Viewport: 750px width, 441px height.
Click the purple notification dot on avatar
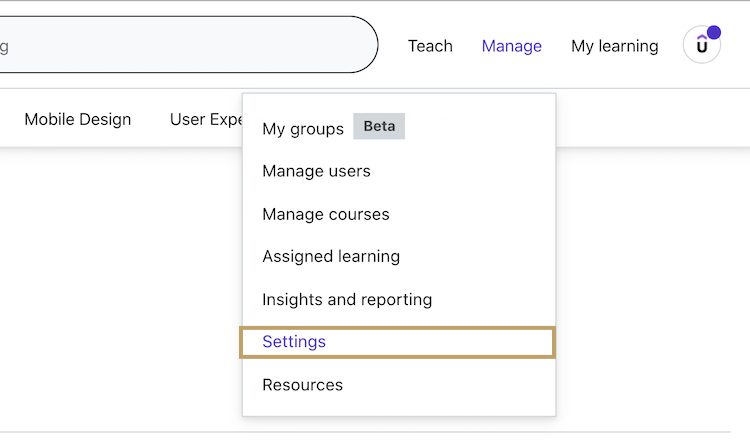point(714,32)
